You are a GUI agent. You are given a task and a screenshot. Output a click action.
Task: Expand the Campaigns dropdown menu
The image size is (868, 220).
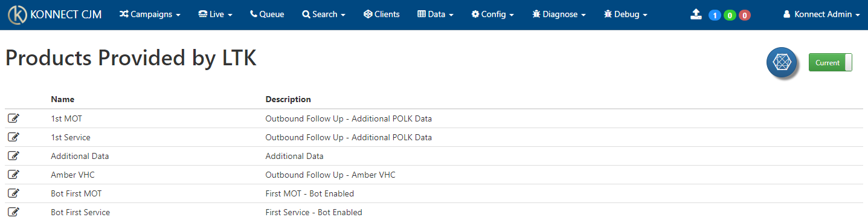(150, 15)
